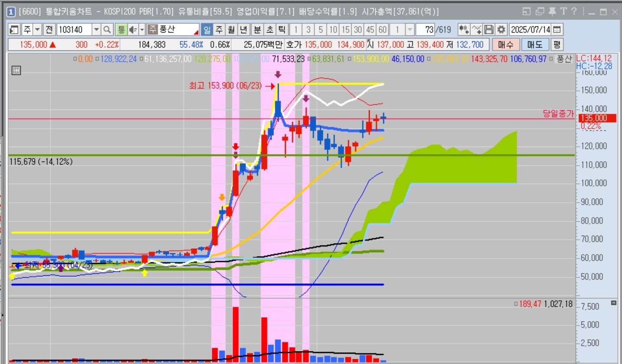Screen dimensions: 622x364
Task: Click the 최고 153,900 (06/23) label
Action: tap(225, 86)
